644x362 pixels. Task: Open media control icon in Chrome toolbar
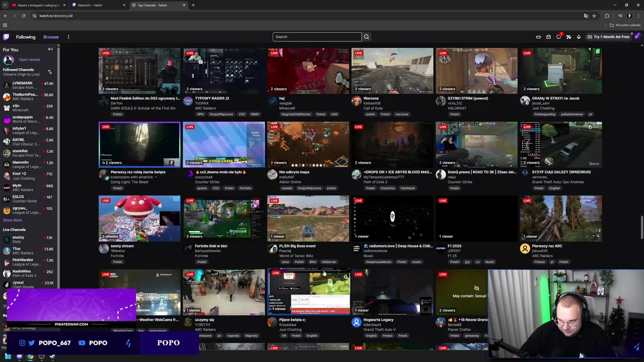(x=620, y=16)
